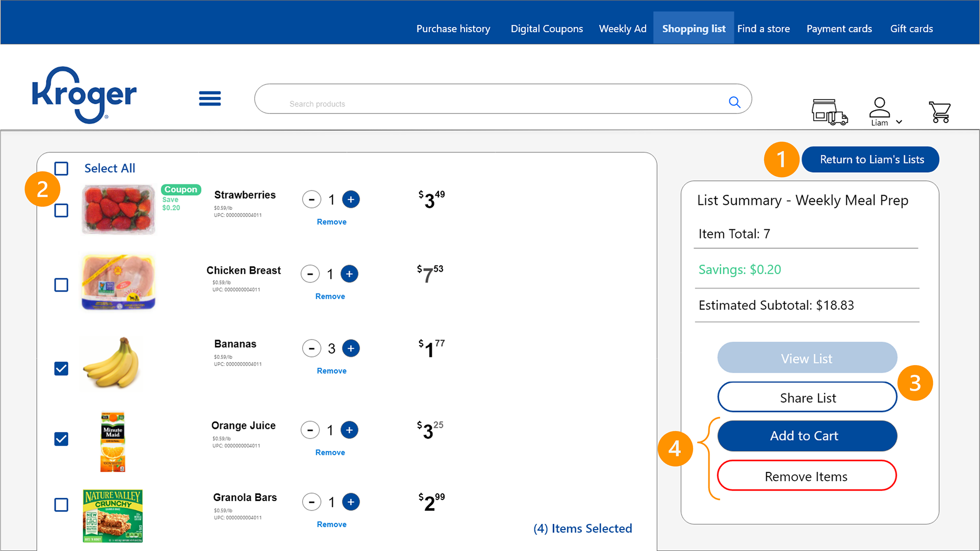Screen dimensions: 980x551
Task: Expand the Liam account dropdown arrow
Action: (x=899, y=122)
